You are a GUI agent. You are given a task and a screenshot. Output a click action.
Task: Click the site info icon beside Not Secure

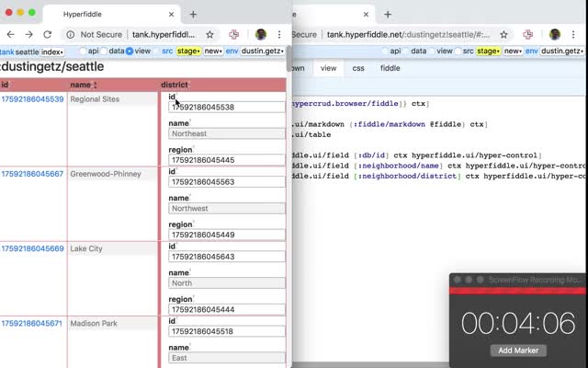point(70,34)
